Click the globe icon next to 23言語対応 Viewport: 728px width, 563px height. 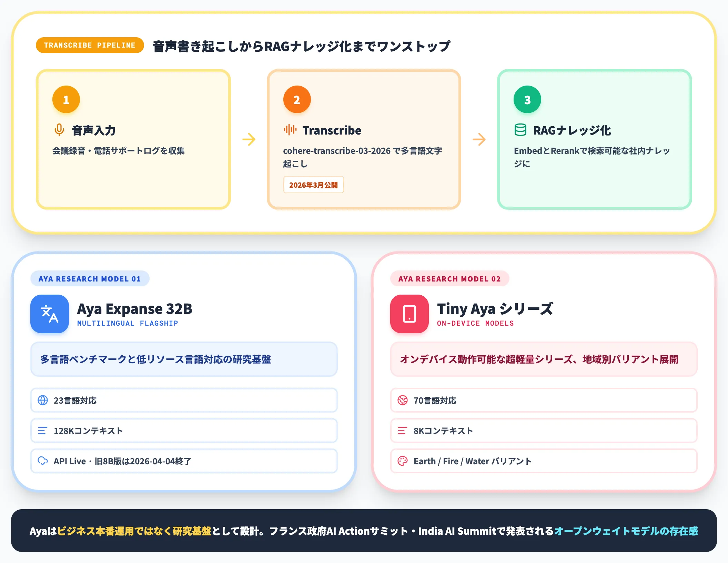pyautogui.click(x=43, y=400)
